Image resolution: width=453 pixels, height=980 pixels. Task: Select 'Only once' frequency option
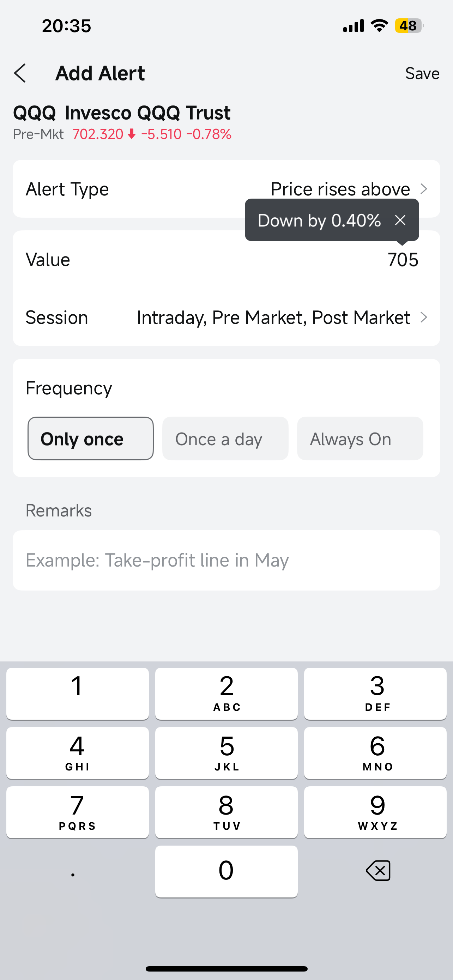click(91, 438)
